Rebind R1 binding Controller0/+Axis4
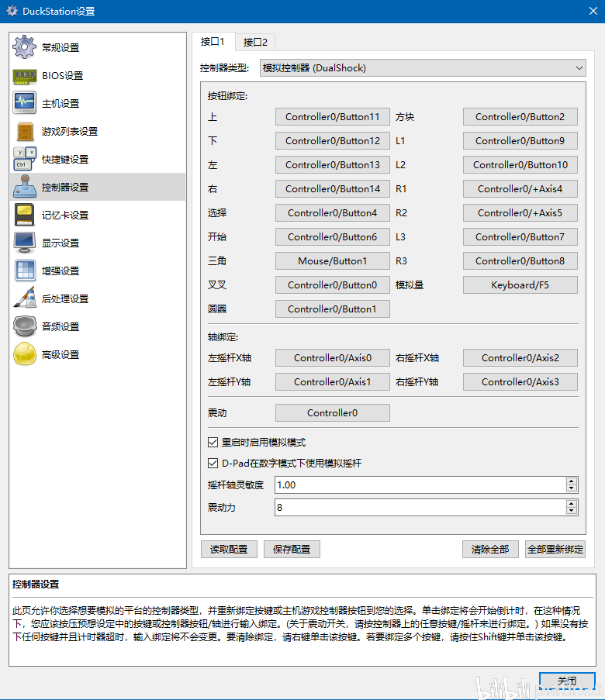 pyautogui.click(x=520, y=189)
